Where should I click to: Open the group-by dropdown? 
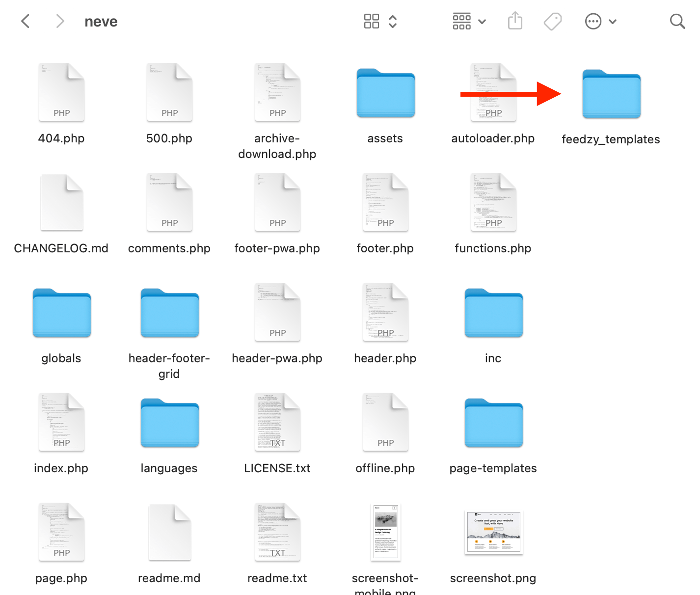coord(469,21)
